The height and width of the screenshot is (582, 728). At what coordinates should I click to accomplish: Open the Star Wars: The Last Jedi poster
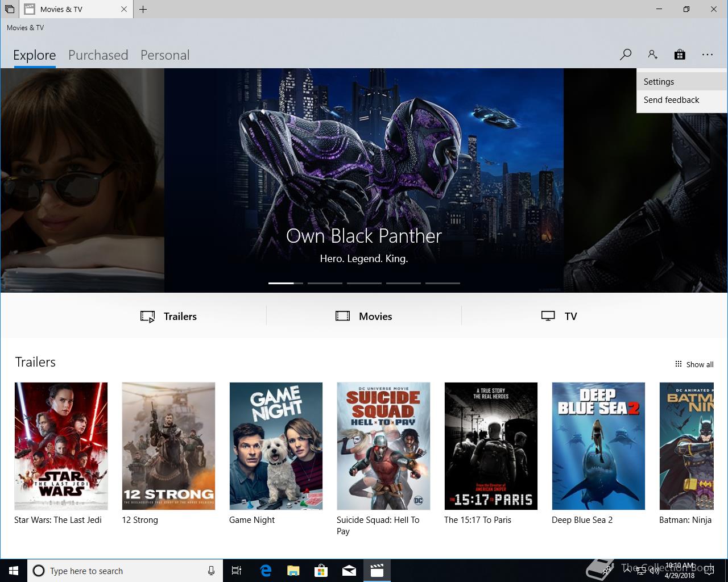pos(61,446)
